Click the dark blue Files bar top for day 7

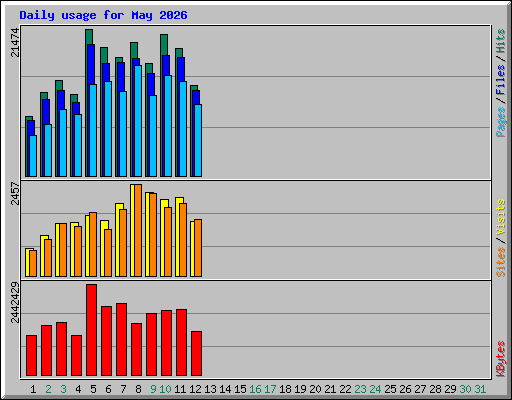point(121,77)
